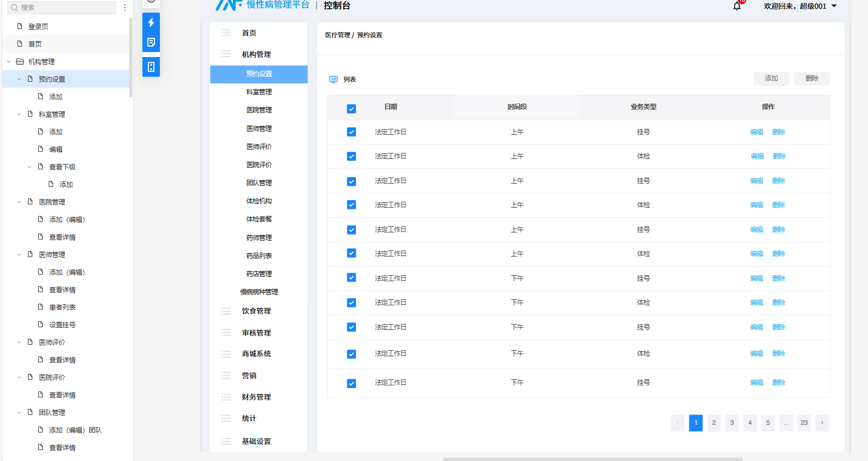Uncheck the last row checkbox

[x=352, y=383]
